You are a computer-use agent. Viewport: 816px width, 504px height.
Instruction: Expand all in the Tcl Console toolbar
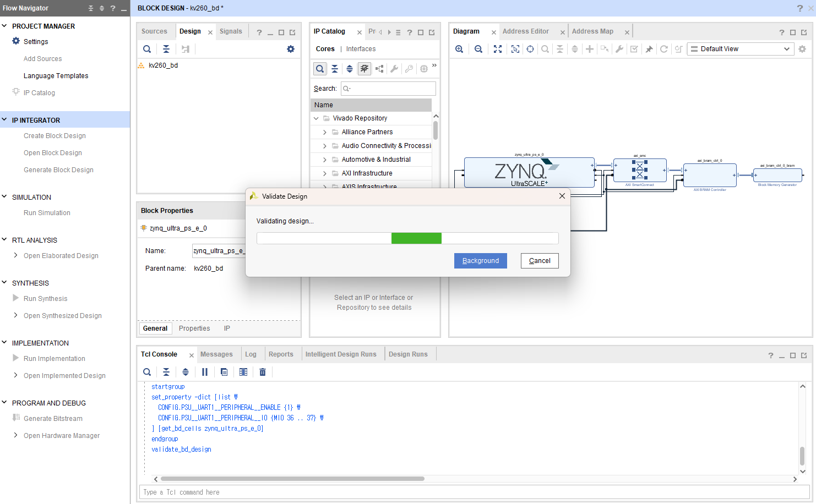tap(186, 372)
